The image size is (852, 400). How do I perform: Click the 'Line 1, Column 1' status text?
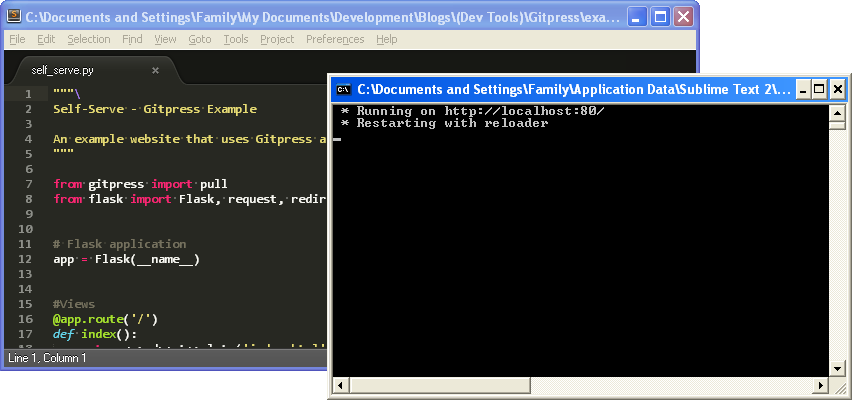point(47,357)
